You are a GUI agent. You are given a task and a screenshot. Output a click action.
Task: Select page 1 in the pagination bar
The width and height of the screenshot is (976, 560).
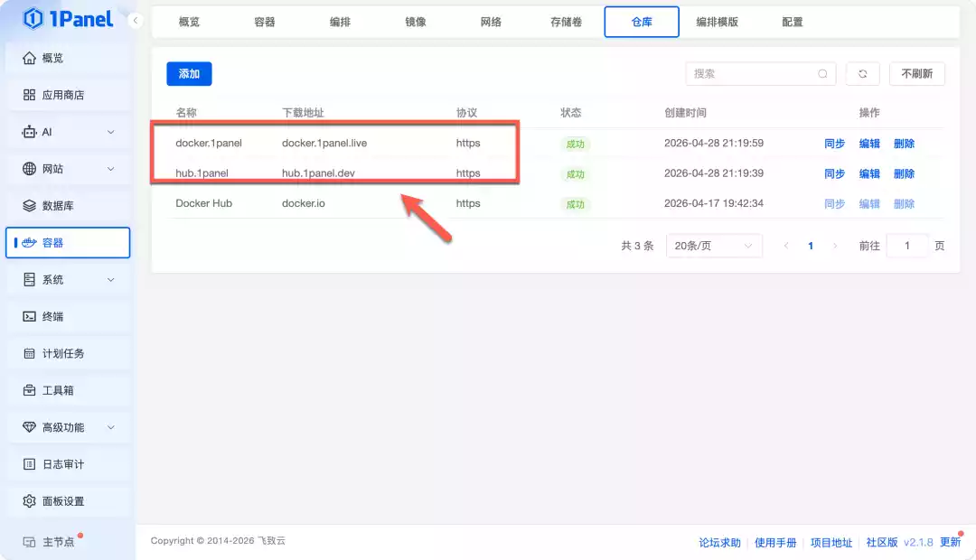point(811,245)
